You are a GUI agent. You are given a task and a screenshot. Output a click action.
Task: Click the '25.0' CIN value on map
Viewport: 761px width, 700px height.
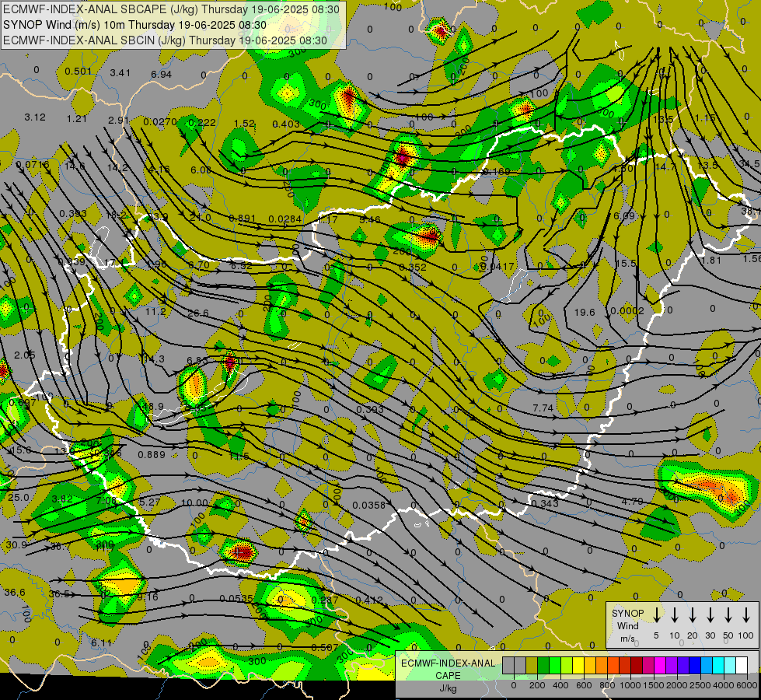pos(19,498)
